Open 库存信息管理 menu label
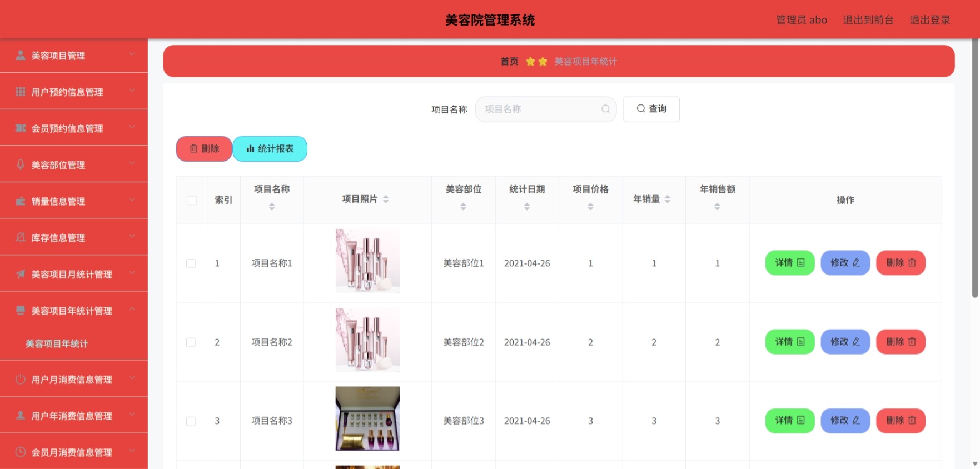Image resolution: width=980 pixels, height=469 pixels. 58,238
